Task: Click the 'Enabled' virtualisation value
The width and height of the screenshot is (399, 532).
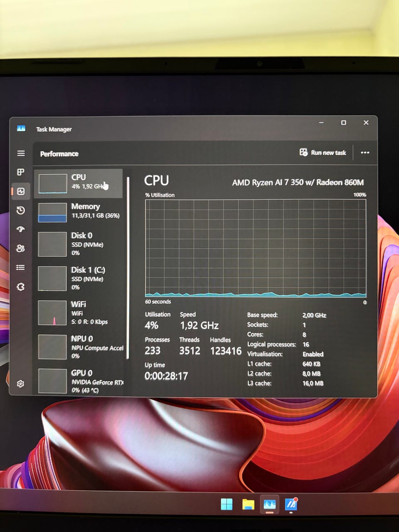Action: (x=313, y=354)
